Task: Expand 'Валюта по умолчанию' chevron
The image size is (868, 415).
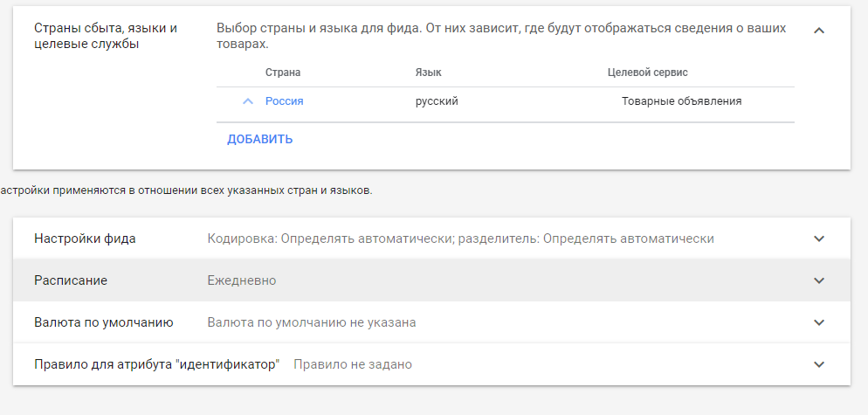Action: coord(818,322)
